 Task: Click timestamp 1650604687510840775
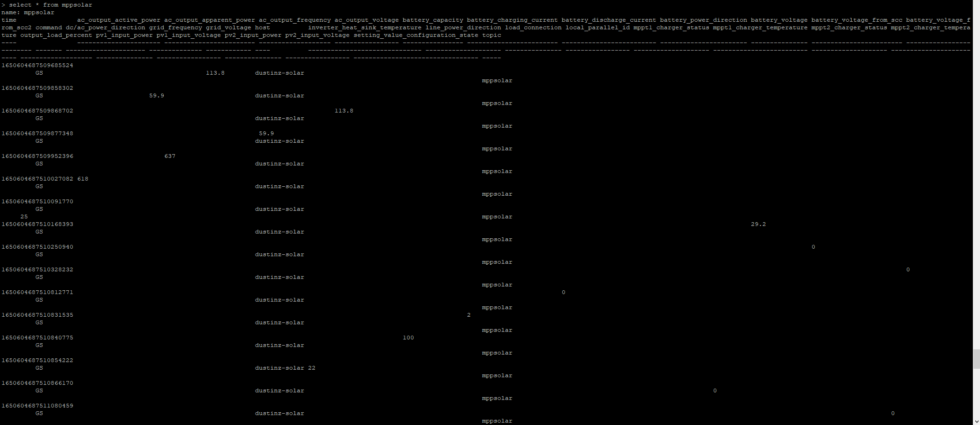(37, 338)
